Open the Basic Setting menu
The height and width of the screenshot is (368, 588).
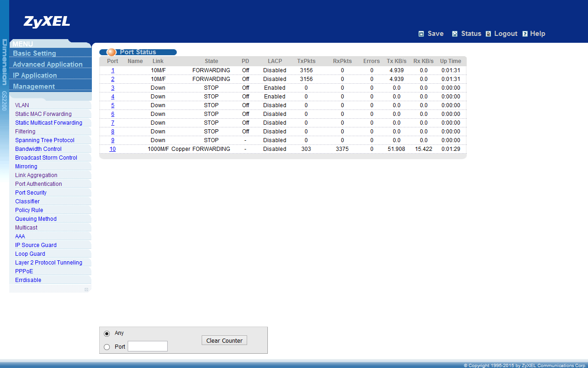pos(34,53)
